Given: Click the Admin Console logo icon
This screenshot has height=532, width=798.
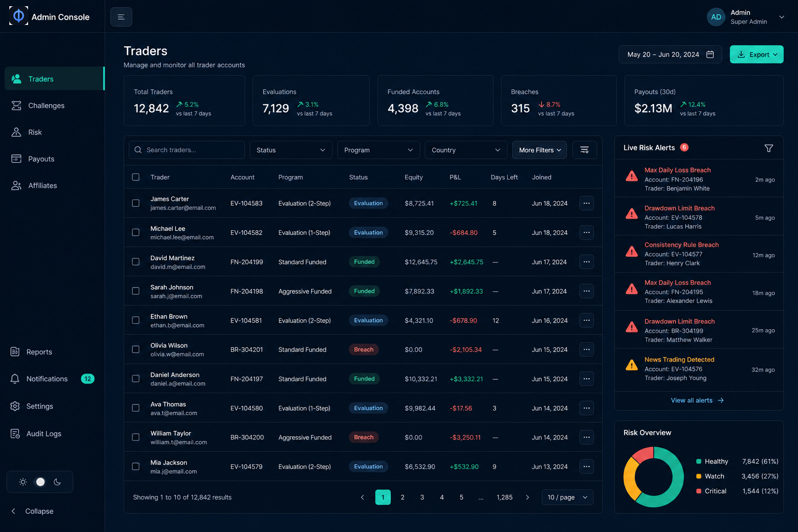Looking at the screenshot, I should 19,16.
